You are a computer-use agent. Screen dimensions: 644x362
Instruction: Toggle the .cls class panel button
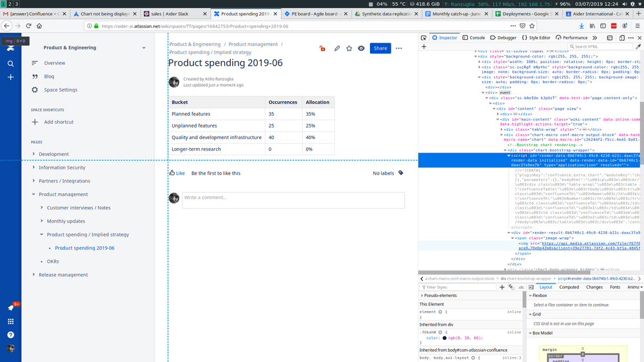(x=521, y=287)
